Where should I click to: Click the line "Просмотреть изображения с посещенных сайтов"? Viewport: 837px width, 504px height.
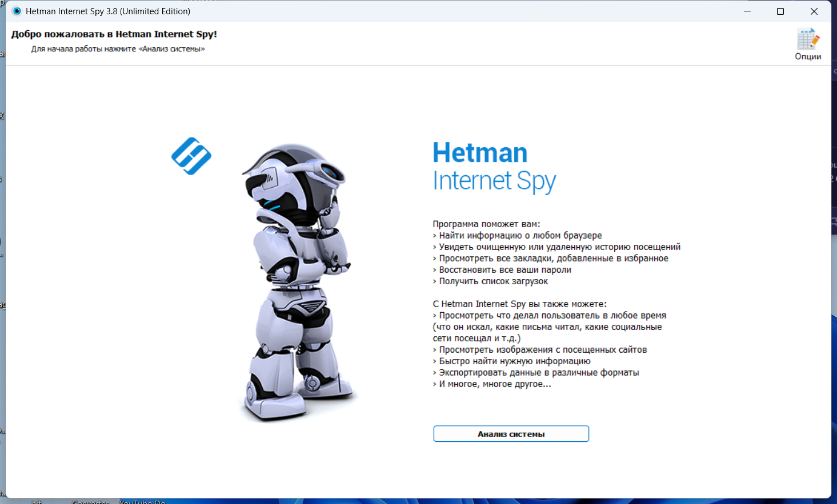543,350
